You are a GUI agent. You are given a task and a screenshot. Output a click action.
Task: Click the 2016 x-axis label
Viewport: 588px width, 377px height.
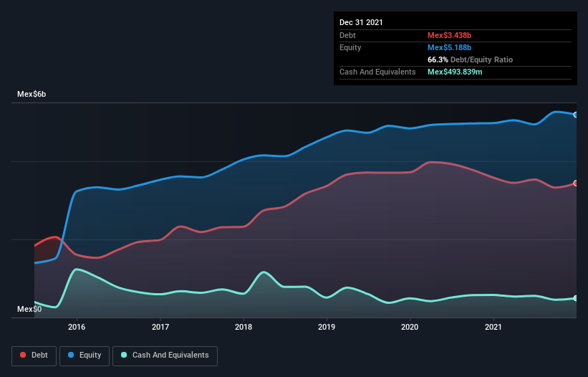(x=77, y=327)
